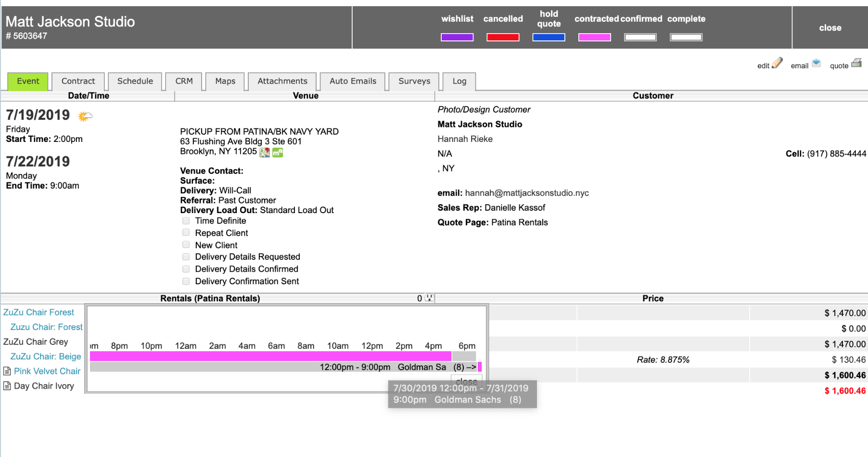
Task: Tick the Delivery Details Confirmed checkbox
Action: (x=186, y=269)
